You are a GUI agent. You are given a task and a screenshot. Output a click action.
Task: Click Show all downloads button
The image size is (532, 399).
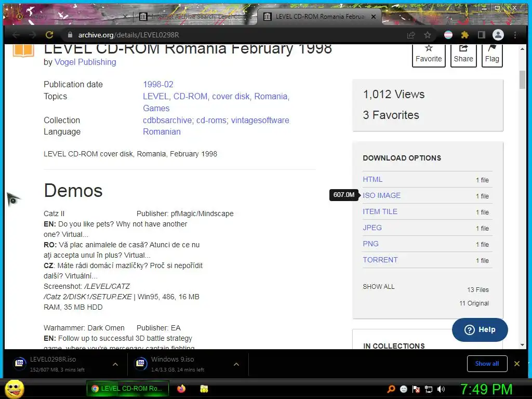(487, 364)
